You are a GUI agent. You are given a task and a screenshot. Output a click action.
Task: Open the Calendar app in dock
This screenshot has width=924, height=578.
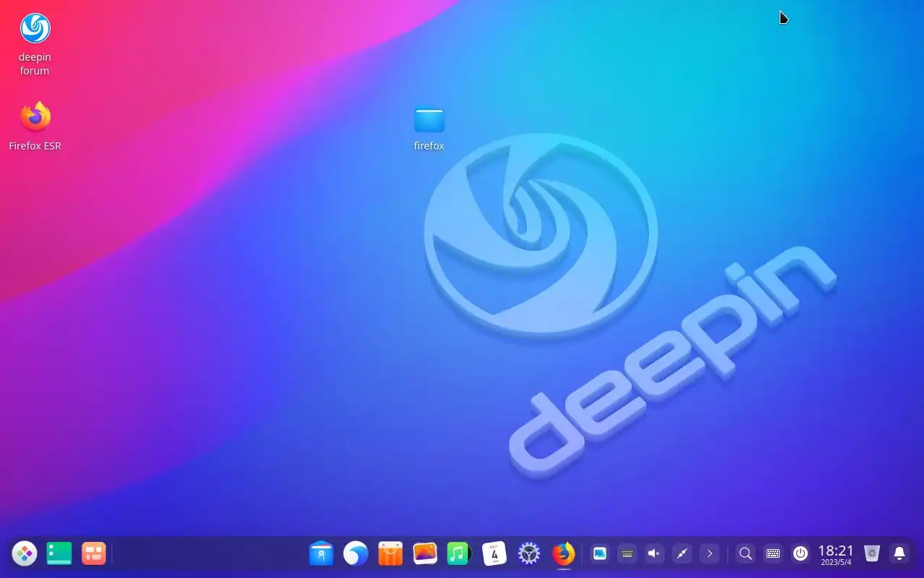click(494, 554)
